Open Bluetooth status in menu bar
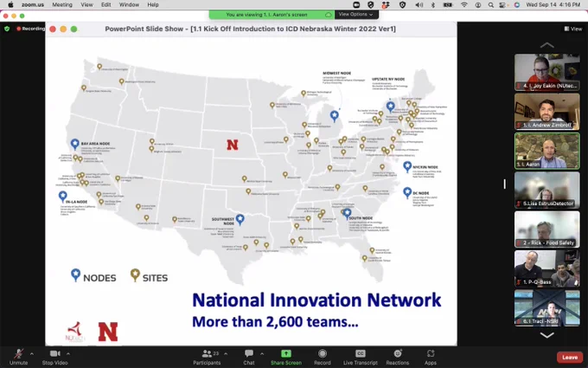The height and width of the screenshot is (368, 588). pyautogui.click(x=432, y=4)
